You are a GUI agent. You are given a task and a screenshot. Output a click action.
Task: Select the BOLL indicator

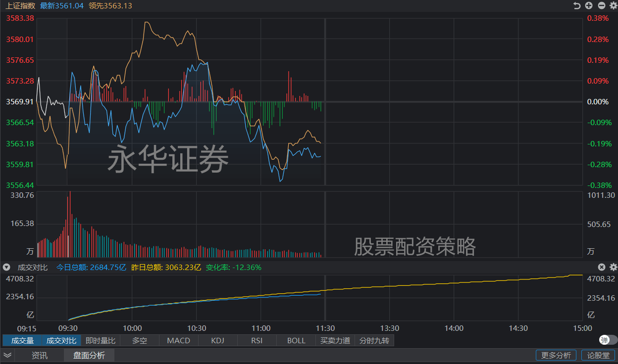[296, 340]
